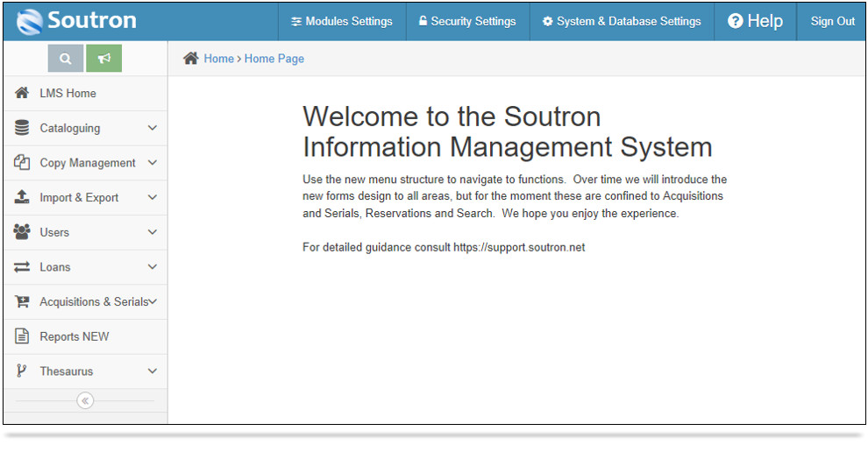Viewport: 868px width, 452px height.
Task: Follow the Home breadcrumb link
Action: tap(218, 59)
